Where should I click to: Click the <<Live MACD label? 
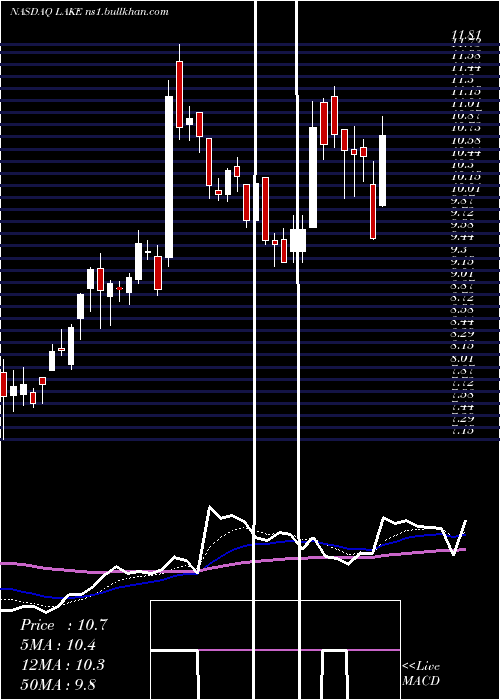click(421, 674)
